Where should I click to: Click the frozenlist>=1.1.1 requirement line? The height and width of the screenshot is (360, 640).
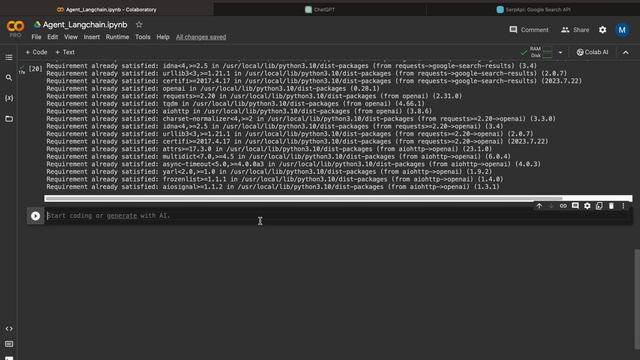pos(275,179)
